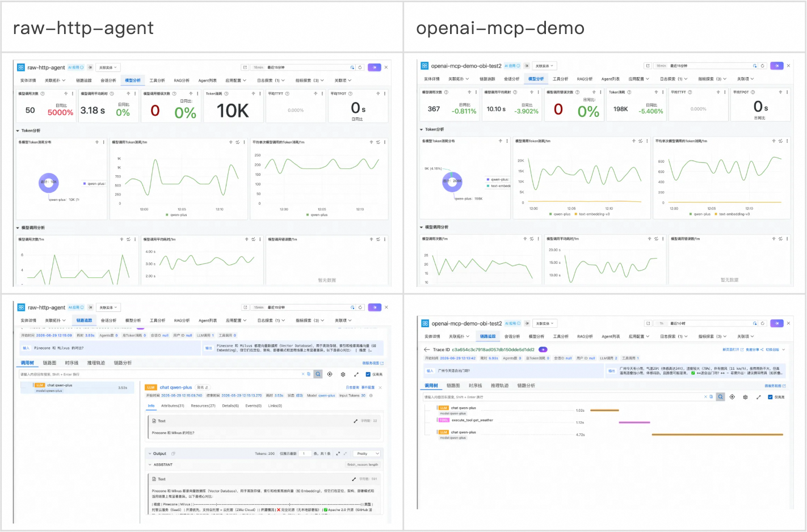Click the compare icon on the 模型调用Token消耗/1m chart in the raw-http-agent panel
The width and height of the screenshot is (807, 532).
[x=237, y=142]
